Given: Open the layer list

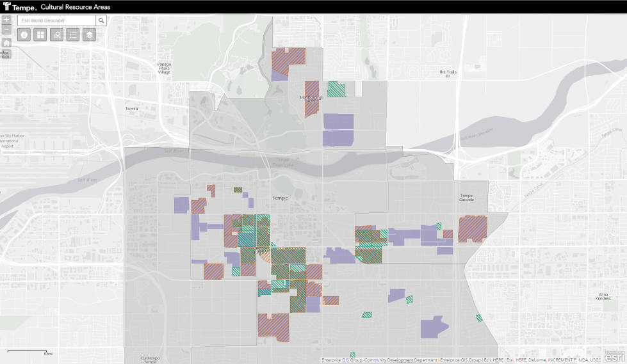Looking at the screenshot, I should (x=90, y=35).
